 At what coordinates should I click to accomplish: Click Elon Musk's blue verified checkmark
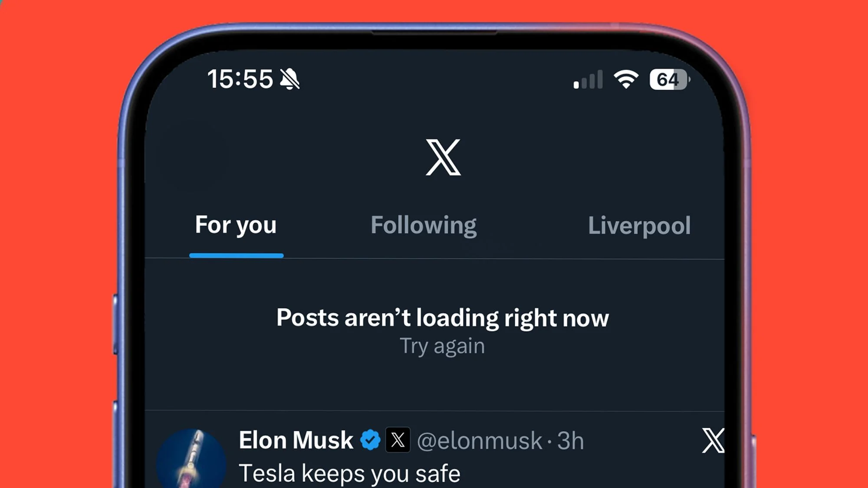tap(370, 440)
